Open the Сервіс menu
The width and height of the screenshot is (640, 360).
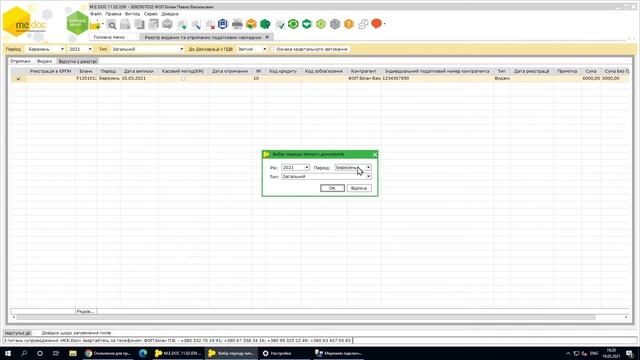tap(151, 13)
